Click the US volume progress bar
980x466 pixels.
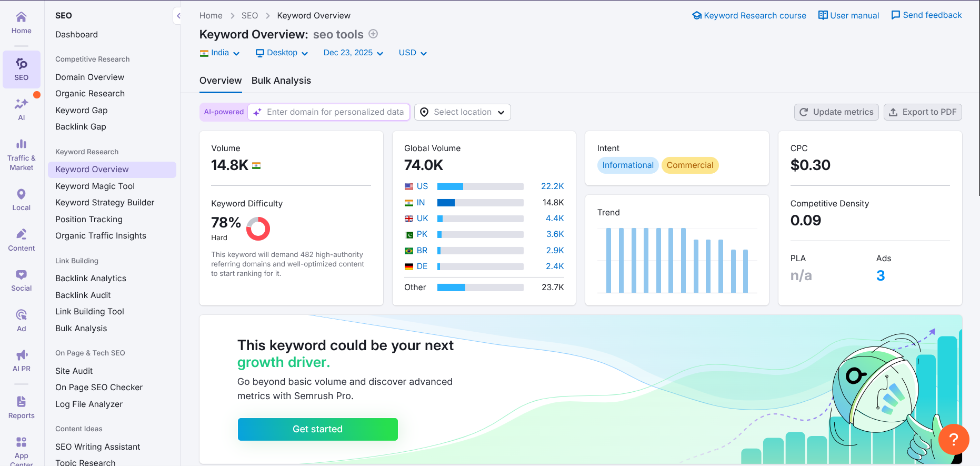(x=481, y=186)
